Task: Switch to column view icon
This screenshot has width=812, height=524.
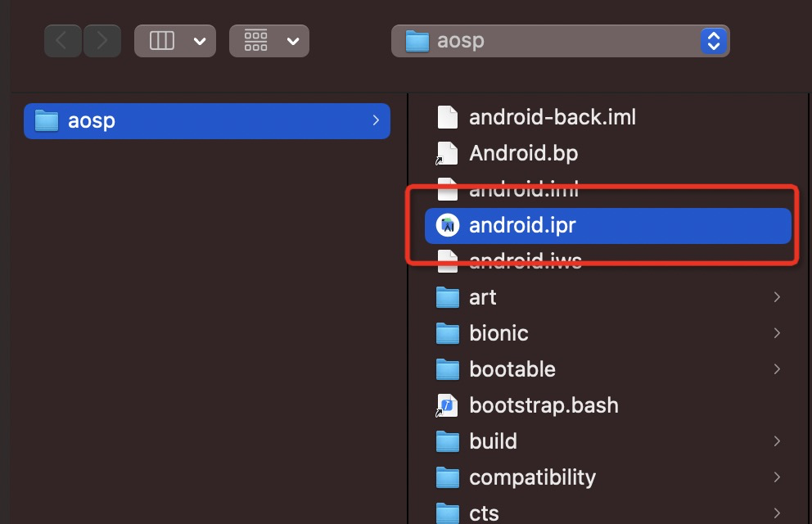Action: point(161,40)
